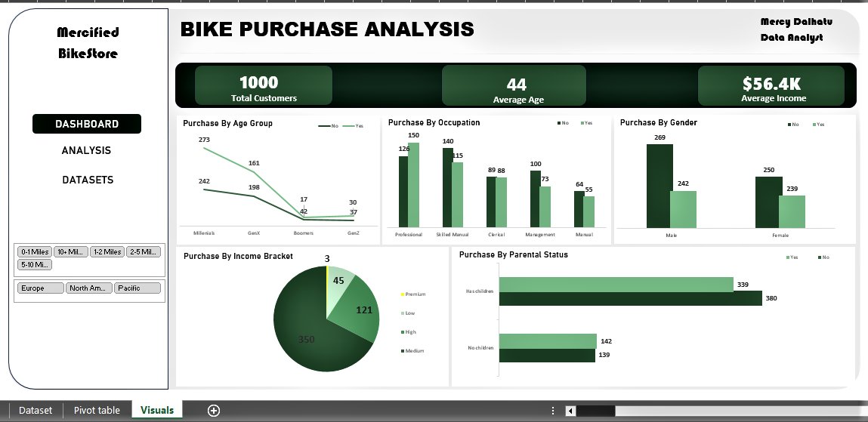Screen dimensions: 868x422
Task: Go to the ANALYSIS page
Action: (86, 150)
